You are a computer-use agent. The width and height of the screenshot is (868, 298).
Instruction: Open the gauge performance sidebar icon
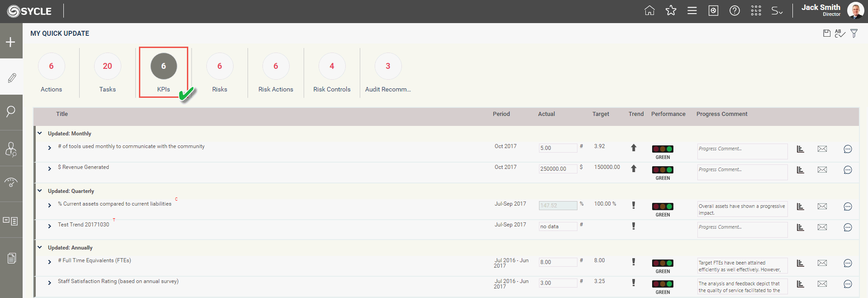point(11,183)
